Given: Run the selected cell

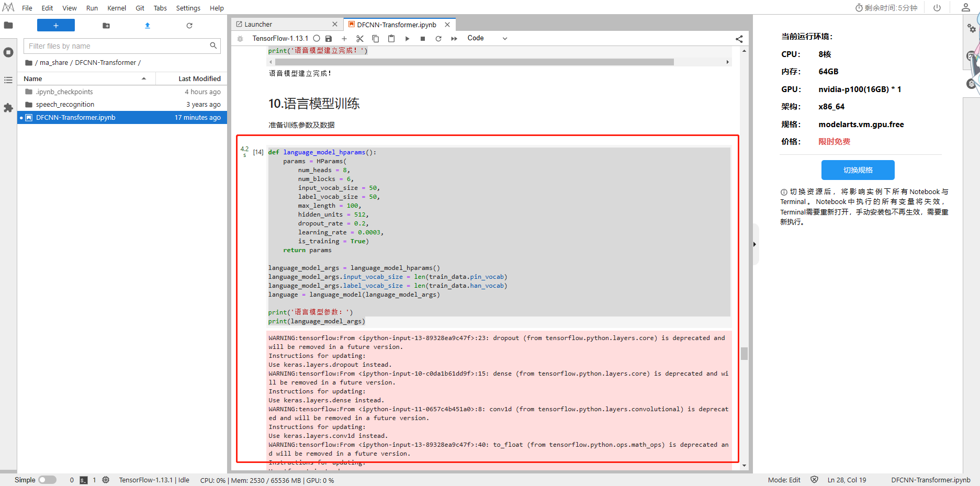Looking at the screenshot, I should click(407, 39).
